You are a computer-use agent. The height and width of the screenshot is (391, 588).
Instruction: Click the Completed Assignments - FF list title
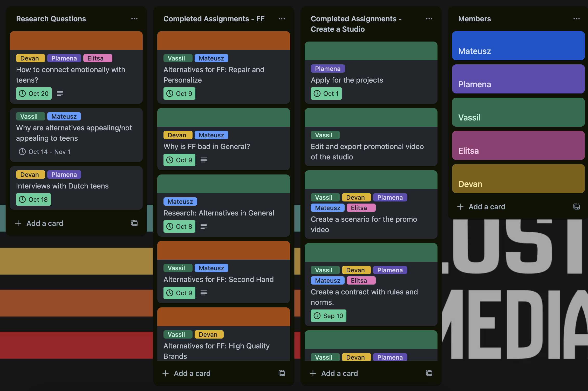(x=214, y=19)
